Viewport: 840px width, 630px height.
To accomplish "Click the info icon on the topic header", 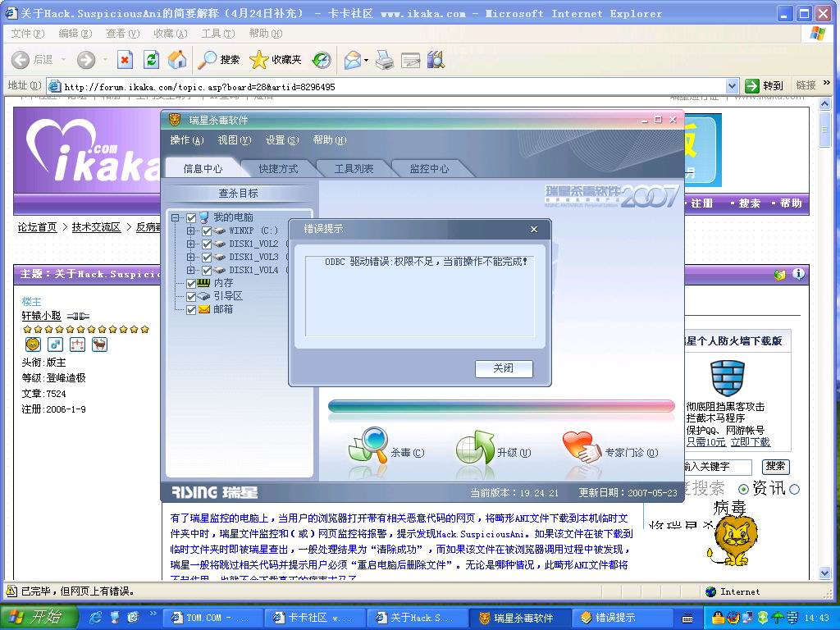I will [798, 274].
